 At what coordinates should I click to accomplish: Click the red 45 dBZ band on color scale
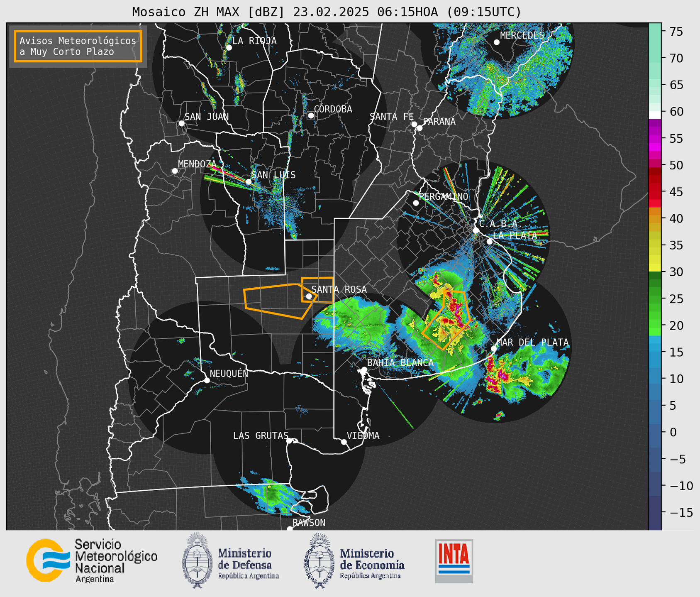[x=655, y=191]
